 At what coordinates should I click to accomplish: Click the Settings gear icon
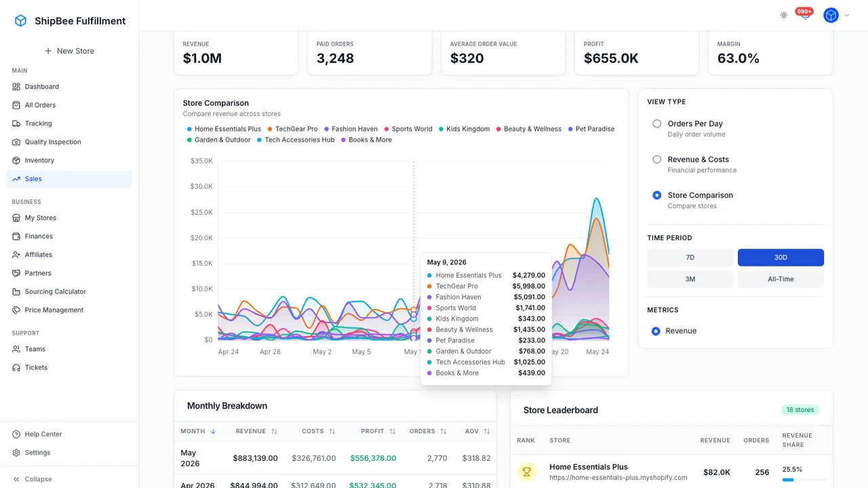[x=17, y=453]
